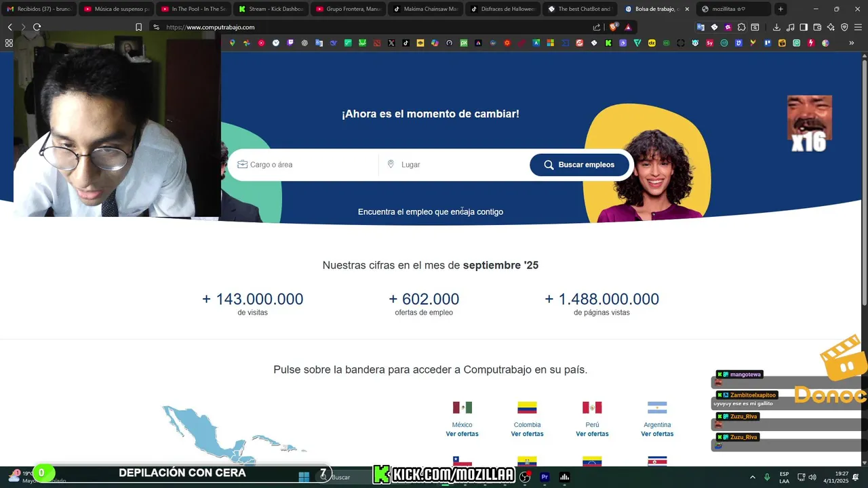
Task: Open the Twitch bookmark icon
Action: [x=290, y=43]
